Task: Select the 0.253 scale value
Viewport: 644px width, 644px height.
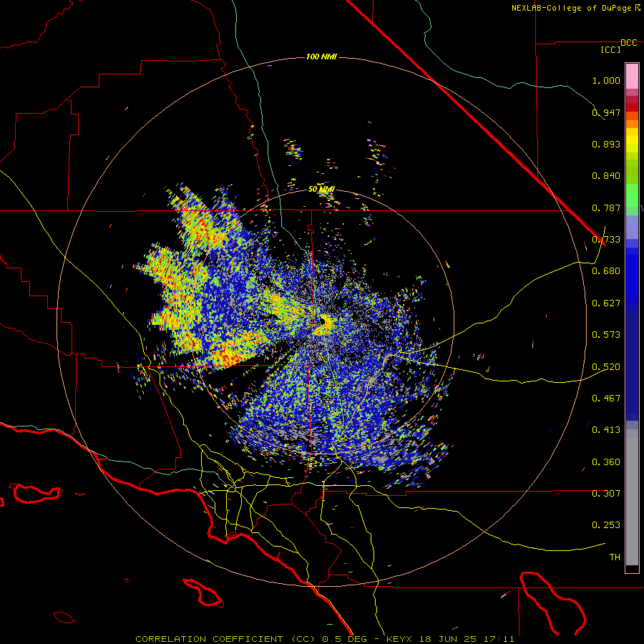Action: point(606,525)
